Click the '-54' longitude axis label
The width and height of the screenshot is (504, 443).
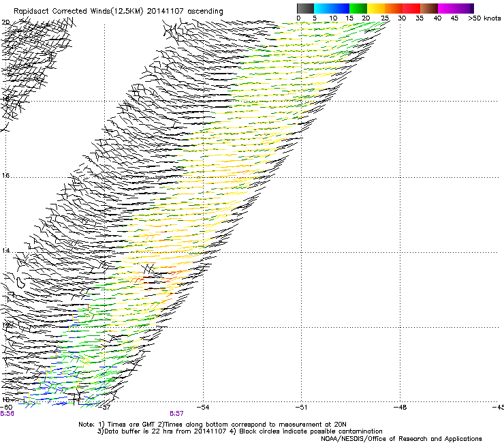tap(203, 408)
